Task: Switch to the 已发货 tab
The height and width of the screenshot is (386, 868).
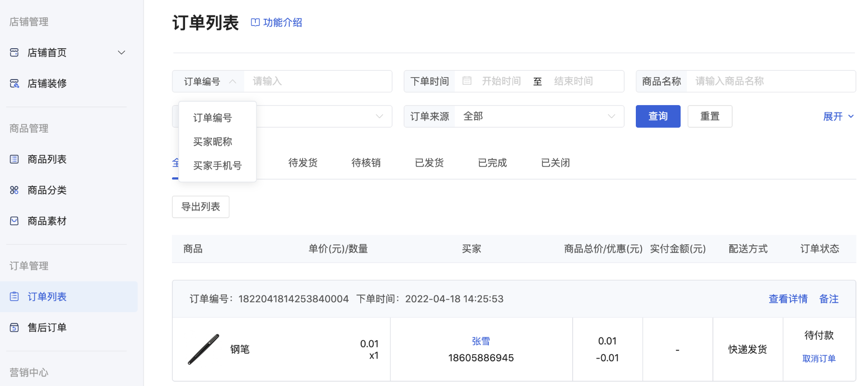Action: (x=429, y=163)
